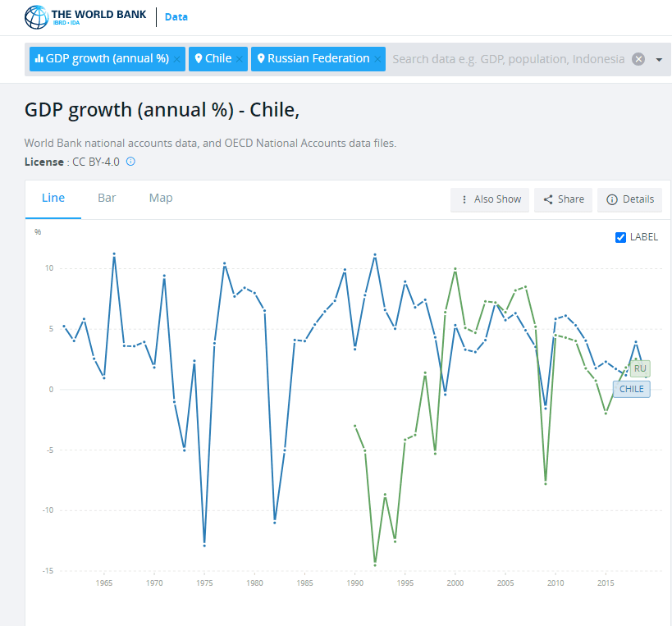
Task: Remove the Russian Federation tag
Action: 377,59
